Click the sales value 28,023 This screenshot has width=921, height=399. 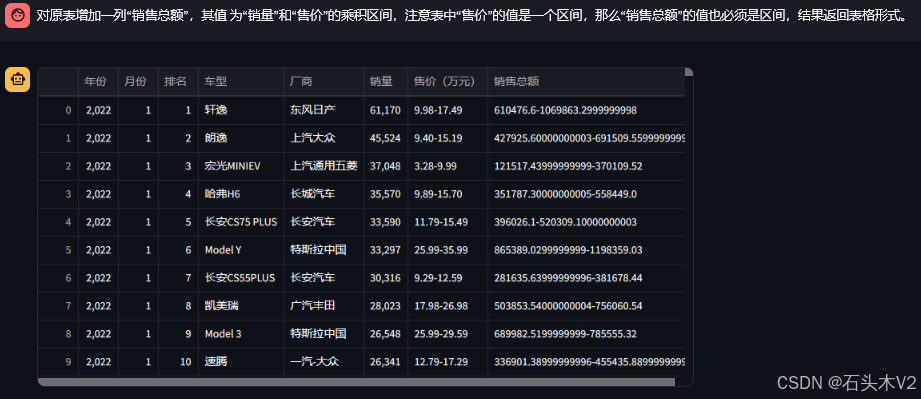[x=385, y=306]
